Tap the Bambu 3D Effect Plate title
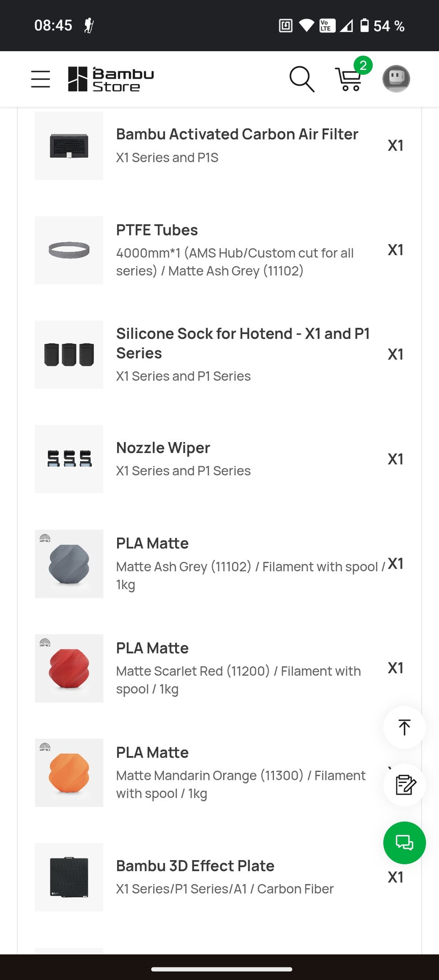Screen dimensions: 439x980 tap(195, 866)
